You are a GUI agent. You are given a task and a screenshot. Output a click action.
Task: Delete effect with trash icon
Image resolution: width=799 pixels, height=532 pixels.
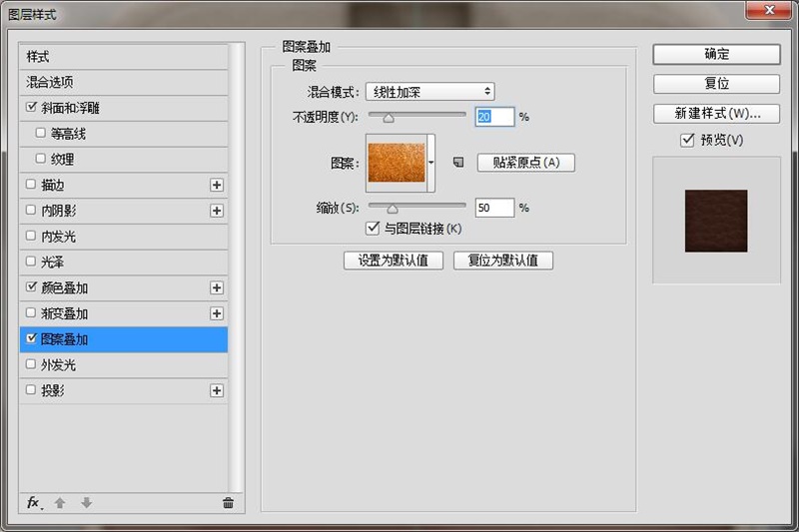pyautogui.click(x=228, y=503)
